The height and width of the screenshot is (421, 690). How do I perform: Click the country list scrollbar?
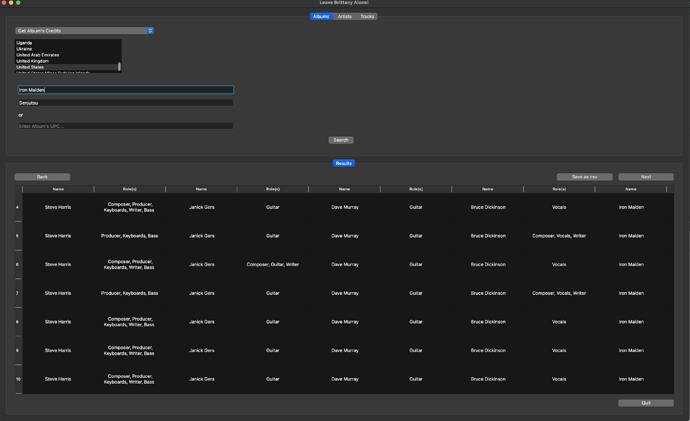(x=119, y=66)
